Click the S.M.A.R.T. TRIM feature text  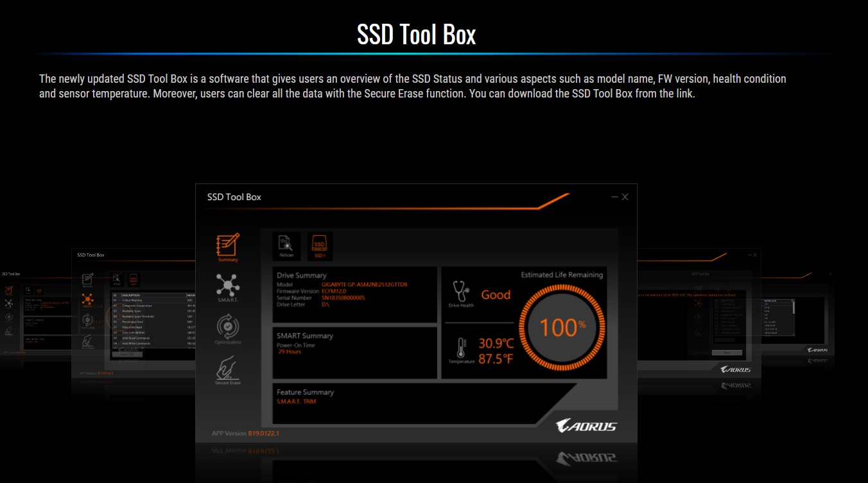tap(296, 402)
